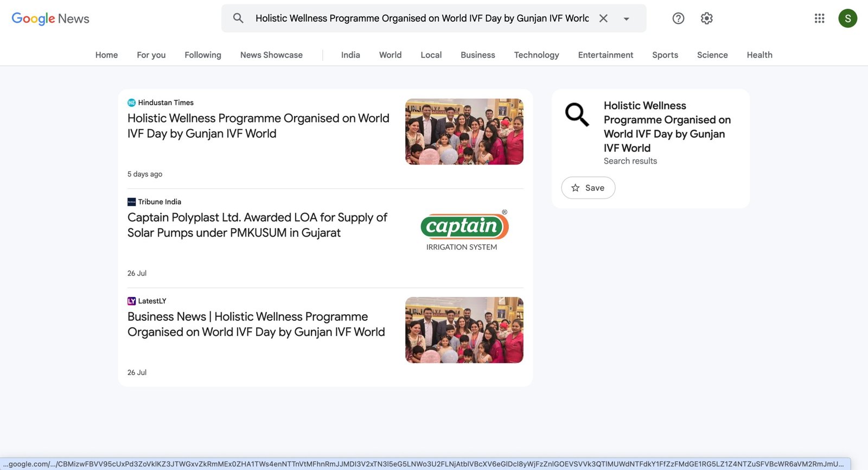Click the Hindustan Times source icon
Viewport: 868px width, 470px height.
pyautogui.click(x=131, y=103)
